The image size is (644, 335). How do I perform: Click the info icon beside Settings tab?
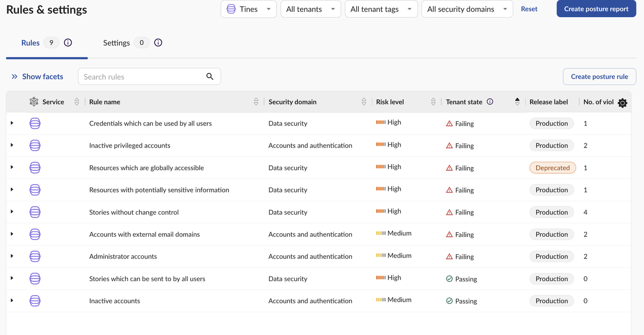(x=158, y=43)
